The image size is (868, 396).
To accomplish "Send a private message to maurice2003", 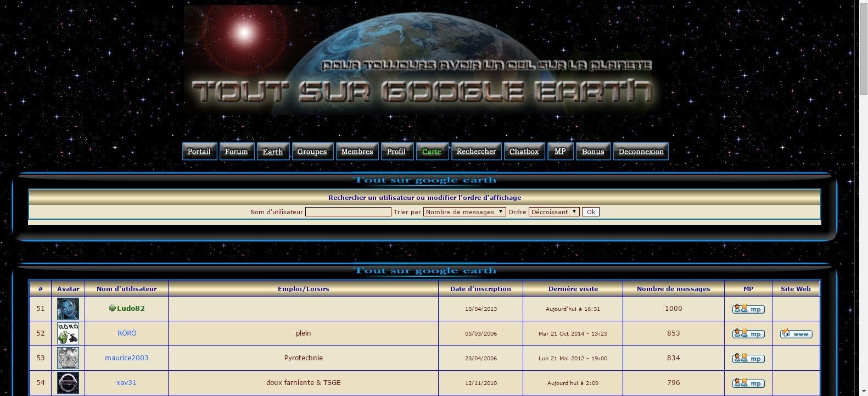I will click(x=748, y=358).
